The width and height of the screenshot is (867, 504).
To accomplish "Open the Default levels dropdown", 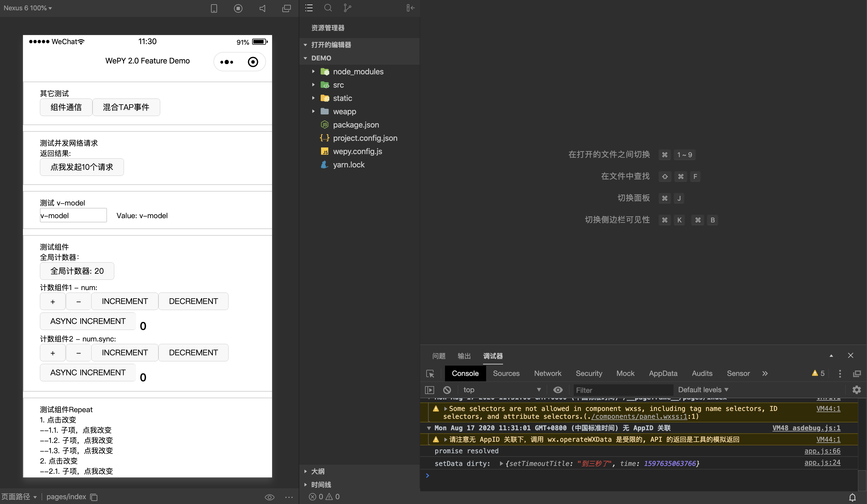I will coord(703,390).
